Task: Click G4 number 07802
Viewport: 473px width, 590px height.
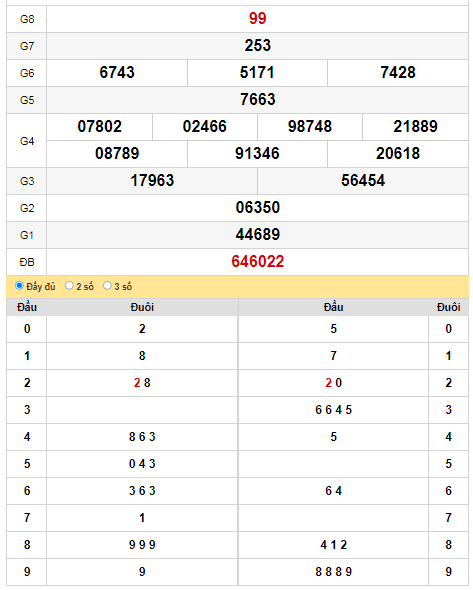Action: coord(100,126)
